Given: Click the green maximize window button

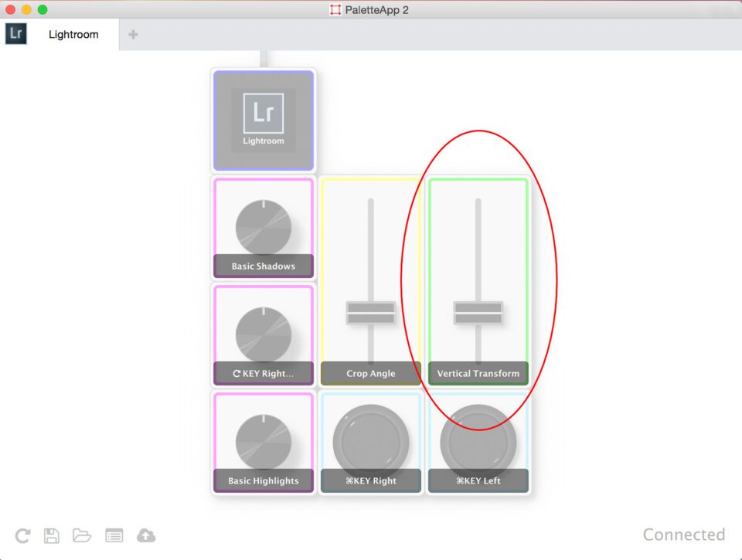Looking at the screenshot, I should (x=43, y=9).
